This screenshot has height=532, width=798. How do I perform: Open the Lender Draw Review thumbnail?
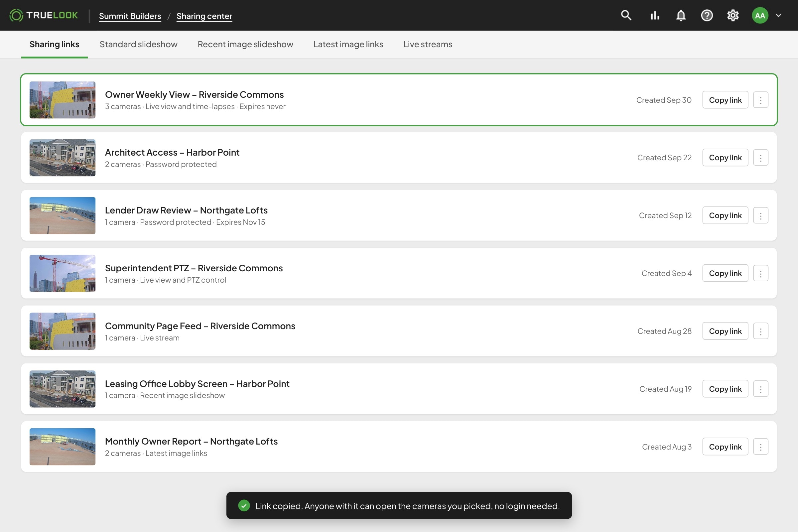[63, 215]
